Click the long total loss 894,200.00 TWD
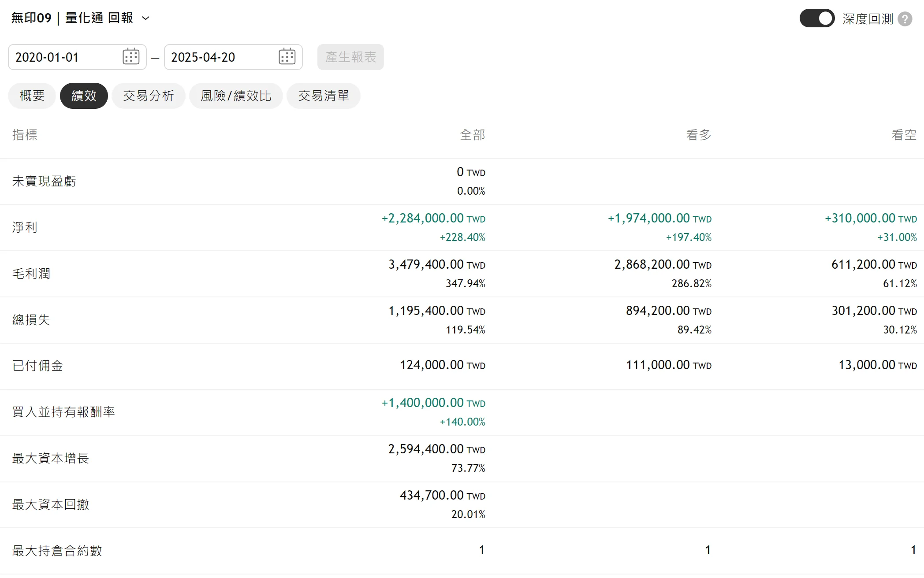This screenshot has width=924, height=578. tap(669, 311)
